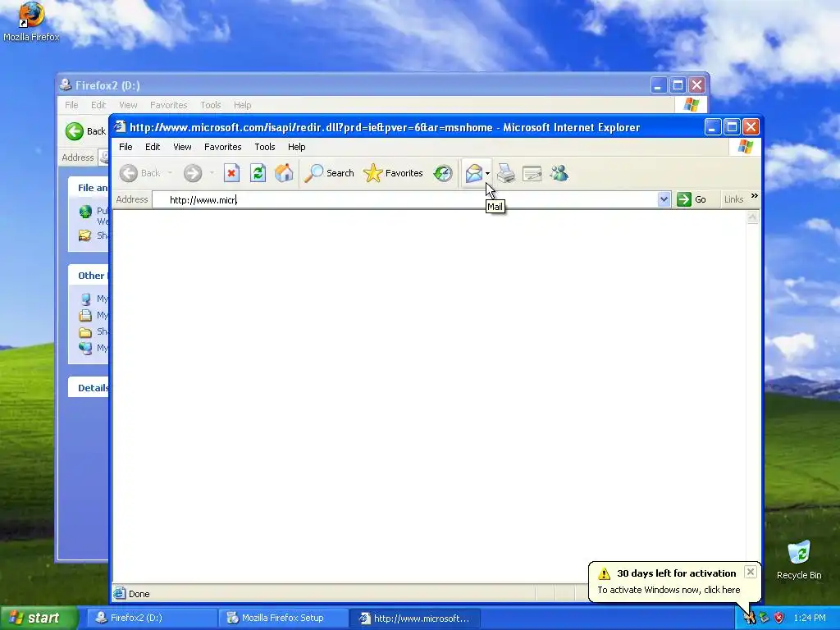Open the View menu in Firefox2 (D:) window
This screenshot has width=840, height=630.
(128, 105)
